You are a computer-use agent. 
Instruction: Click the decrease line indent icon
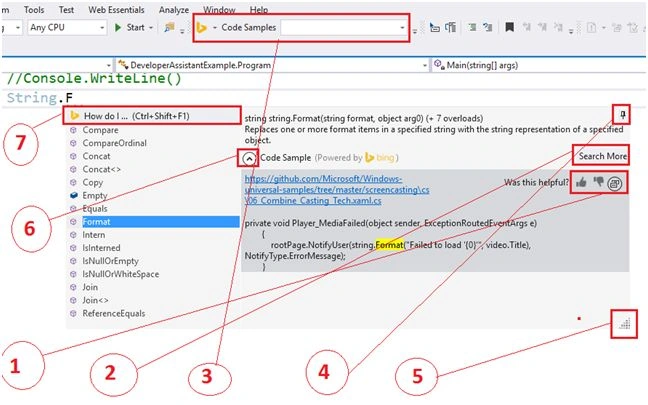click(472, 28)
